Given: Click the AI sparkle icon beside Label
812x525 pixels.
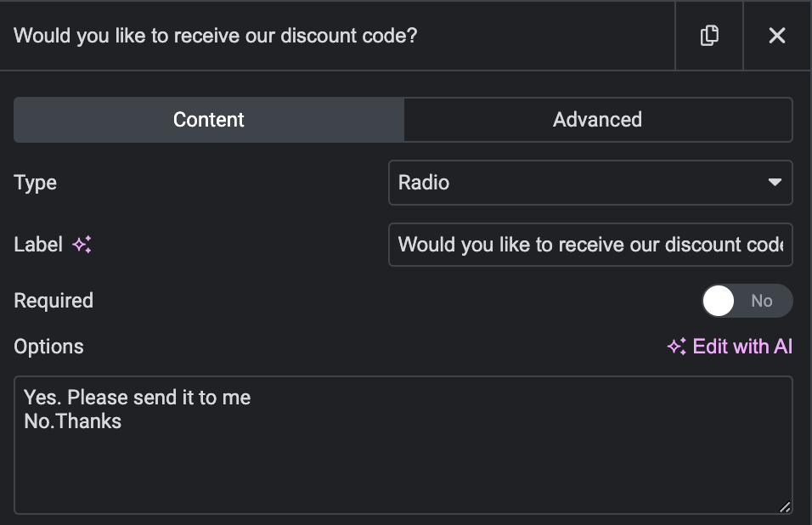Looking at the screenshot, I should click(x=82, y=245).
